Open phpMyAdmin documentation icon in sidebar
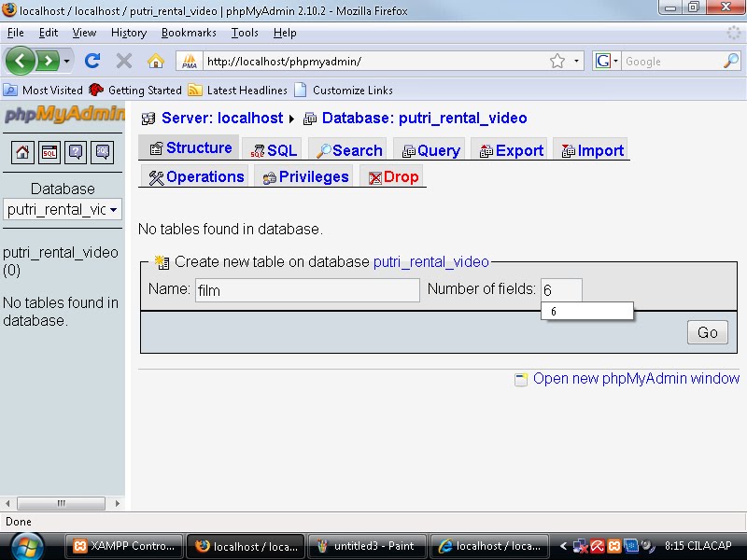Image resolution: width=747 pixels, height=560 pixels. coord(76,152)
